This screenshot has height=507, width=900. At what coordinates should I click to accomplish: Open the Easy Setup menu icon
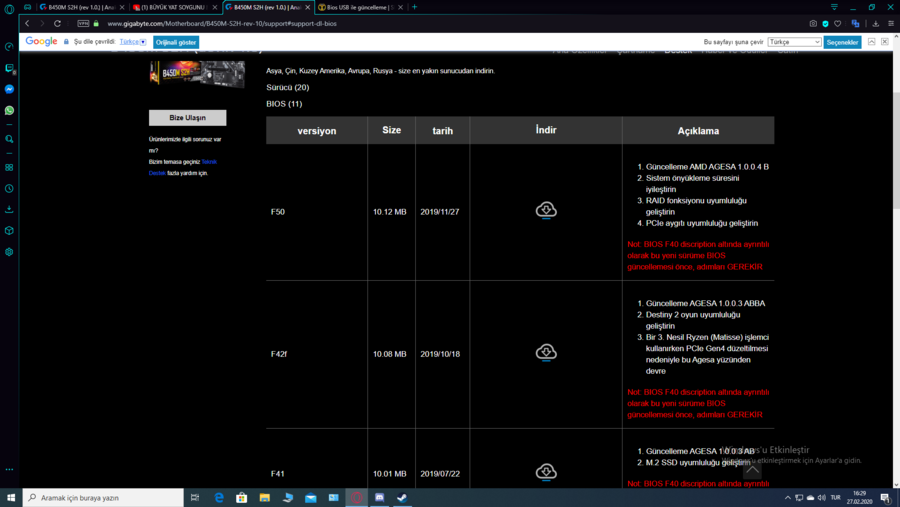891,24
